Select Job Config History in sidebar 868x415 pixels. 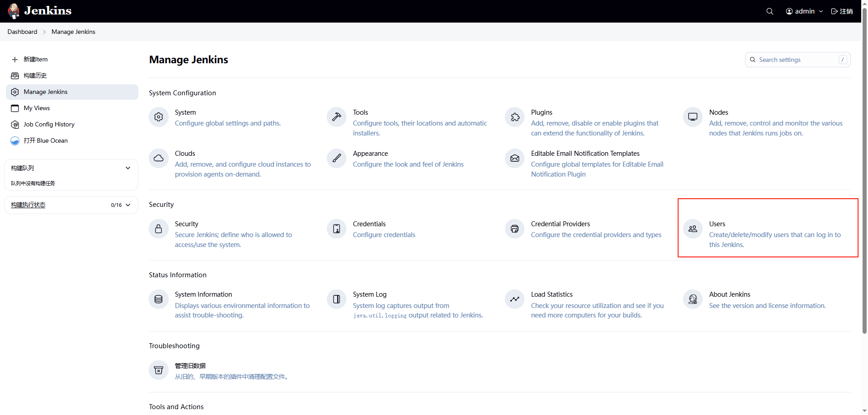click(49, 124)
